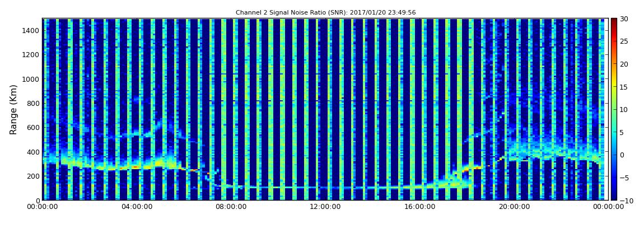Click the colorbar label 5

point(622,132)
